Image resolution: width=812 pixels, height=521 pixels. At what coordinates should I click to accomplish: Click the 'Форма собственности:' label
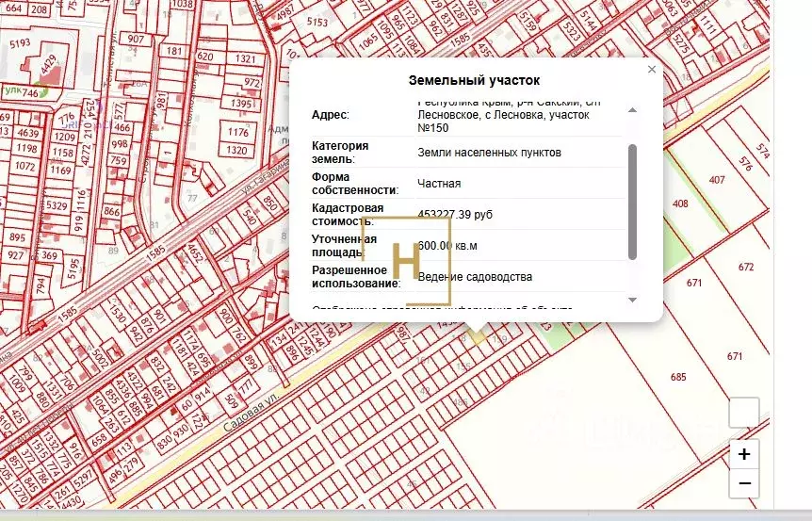pos(355,184)
